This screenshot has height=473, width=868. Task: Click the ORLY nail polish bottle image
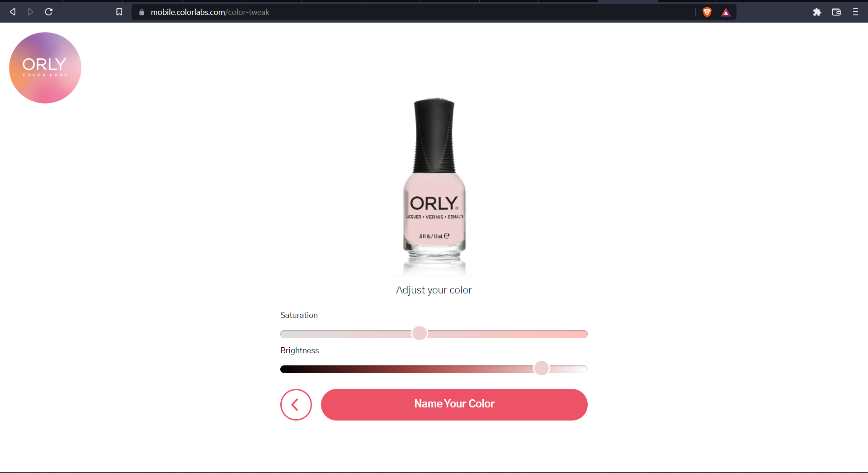click(434, 186)
